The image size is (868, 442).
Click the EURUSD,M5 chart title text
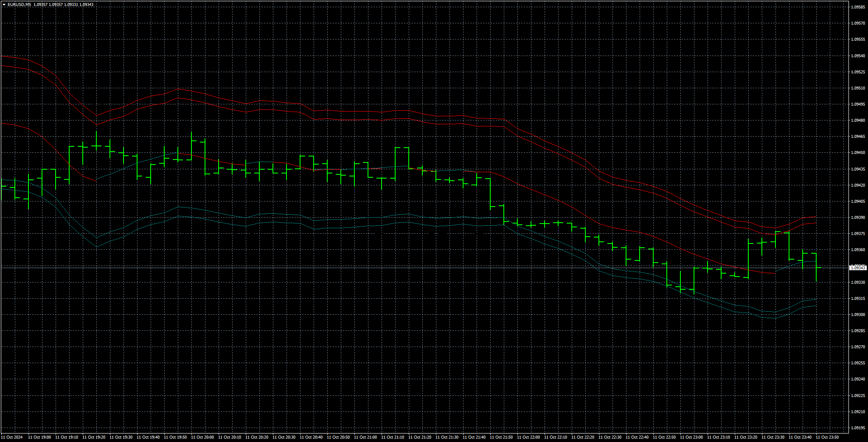point(20,5)
